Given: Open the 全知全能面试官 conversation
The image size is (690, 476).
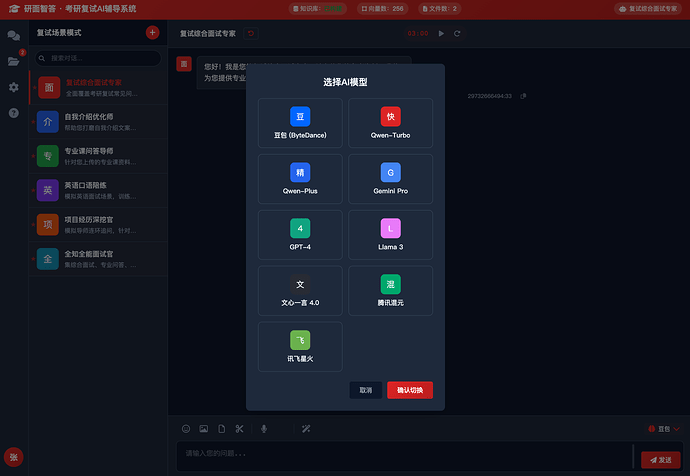Looking at the screenshot, I should coord(98,259).
